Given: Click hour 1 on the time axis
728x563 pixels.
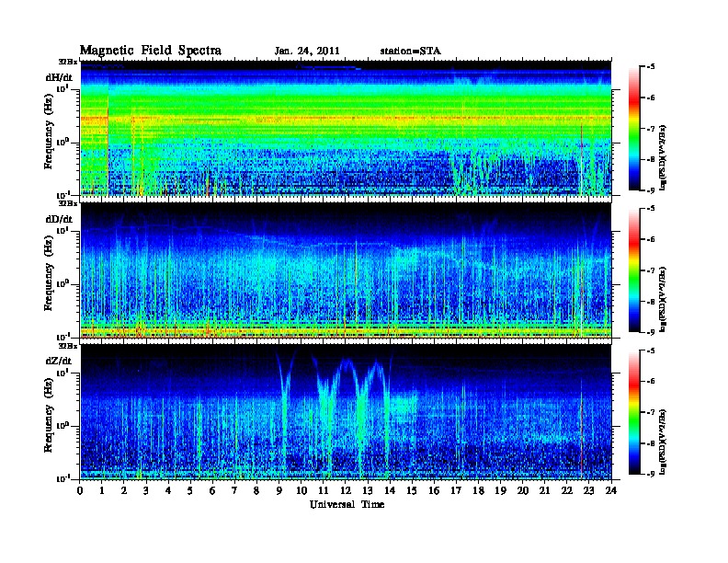Looking at the screenshot, I should pos(102,490).
